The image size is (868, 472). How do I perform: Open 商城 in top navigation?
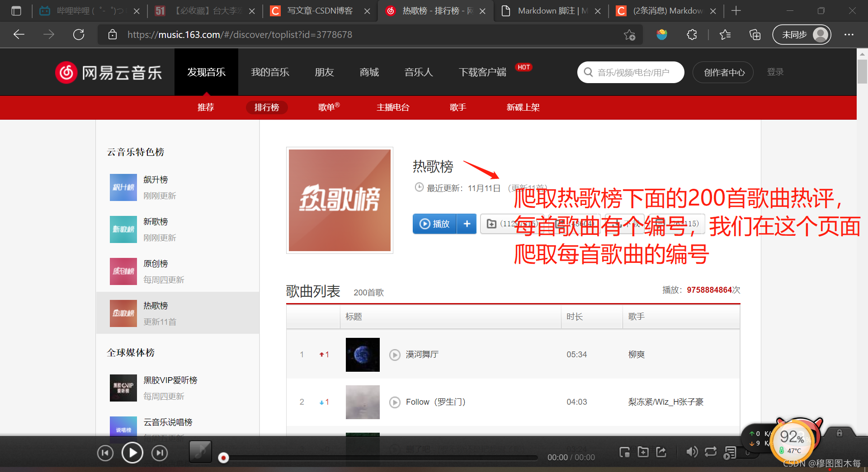(x=369, y=72)
